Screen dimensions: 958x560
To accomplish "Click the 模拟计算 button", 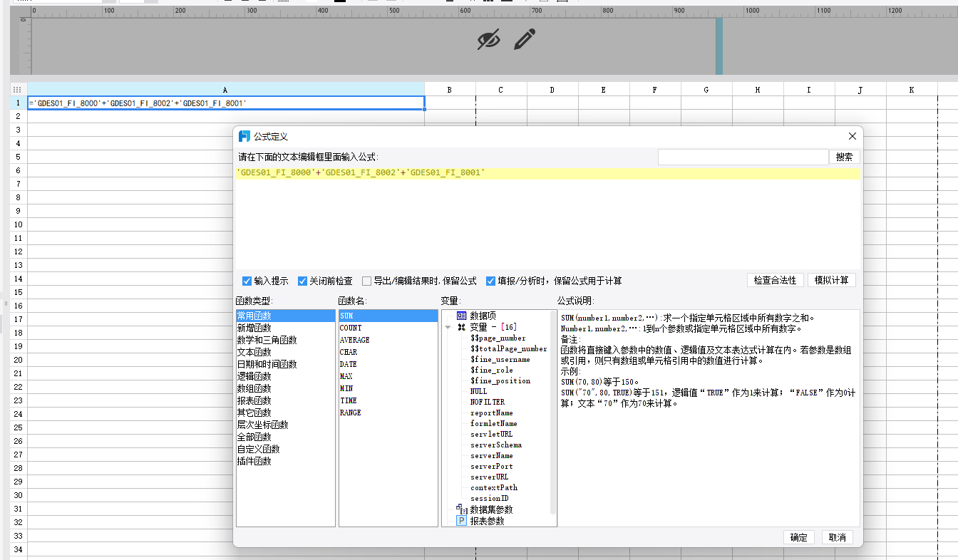I will coord(832,280).
